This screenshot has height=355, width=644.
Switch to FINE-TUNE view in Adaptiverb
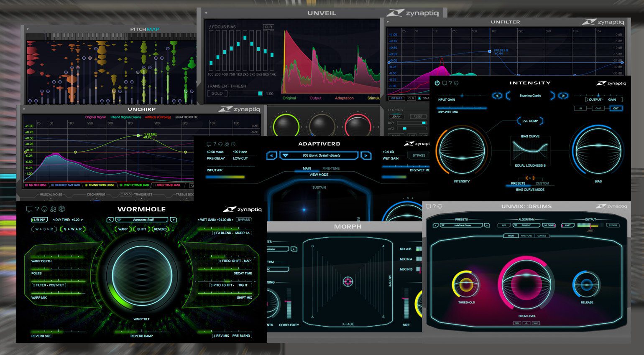[x=331, y=168]
